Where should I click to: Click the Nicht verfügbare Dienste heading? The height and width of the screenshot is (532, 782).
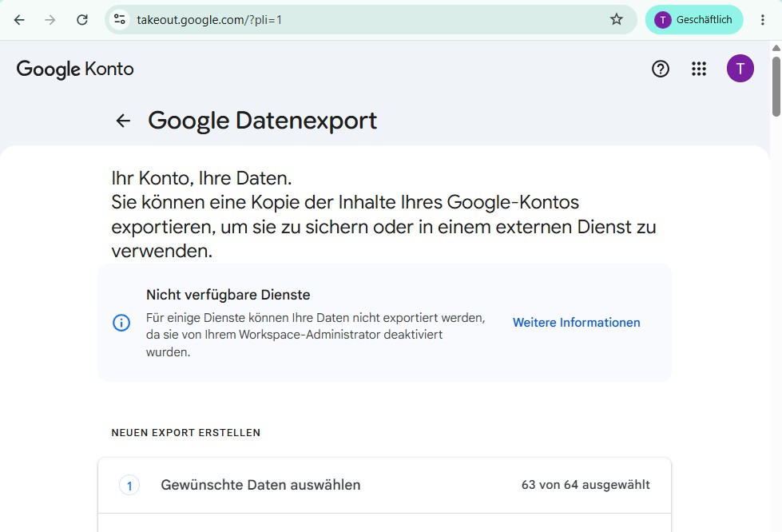228,295
